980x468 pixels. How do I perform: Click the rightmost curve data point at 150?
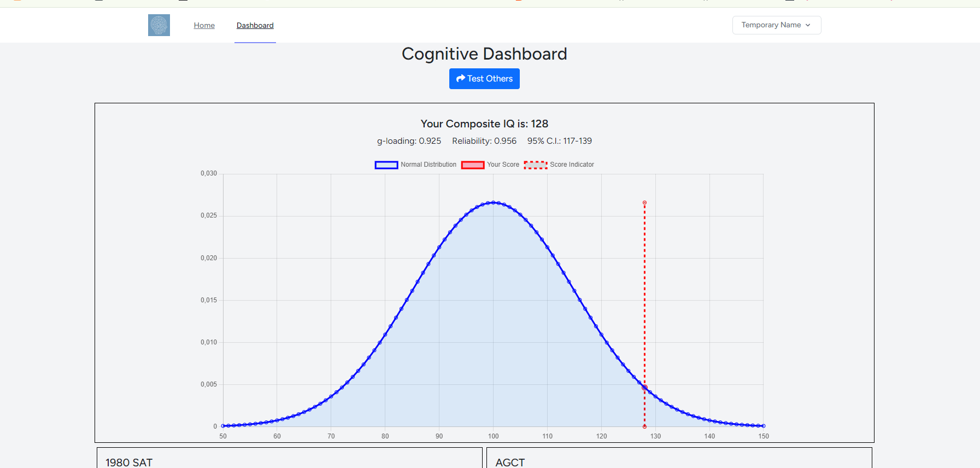[763, 426]
